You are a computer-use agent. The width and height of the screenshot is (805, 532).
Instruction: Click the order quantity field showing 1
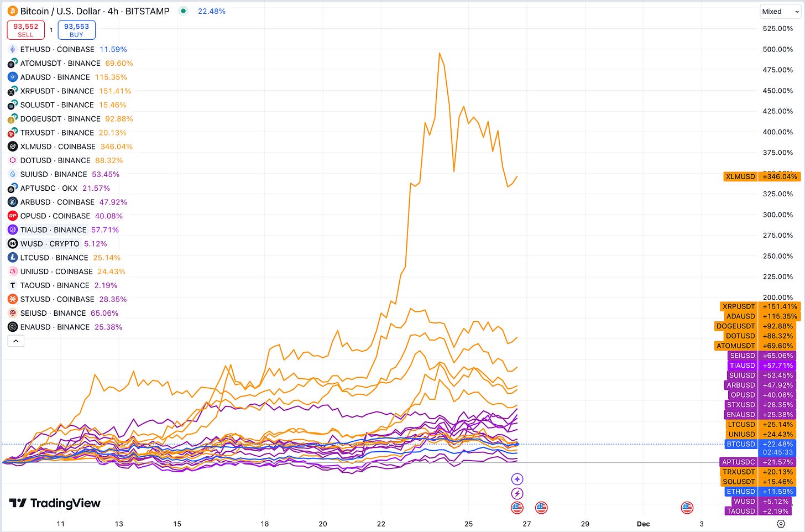coord(51,30)
